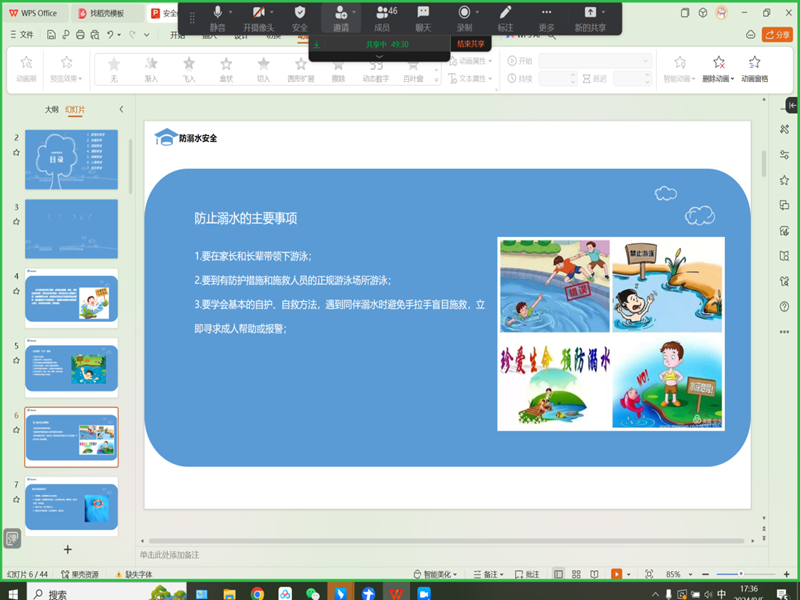The width and height of the screenshot is (800, 600).
Task: Expand the 邀请 invite options dropdown
Action: (352, 14)
